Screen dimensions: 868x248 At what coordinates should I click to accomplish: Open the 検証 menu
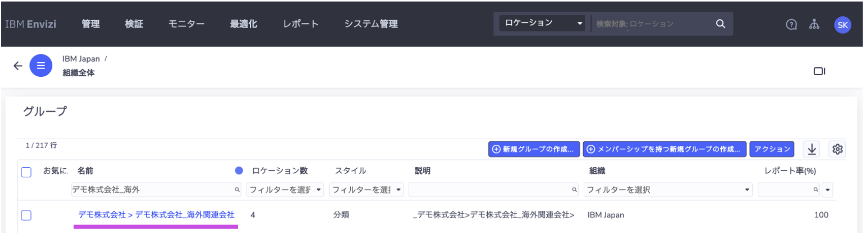[134, 24]
